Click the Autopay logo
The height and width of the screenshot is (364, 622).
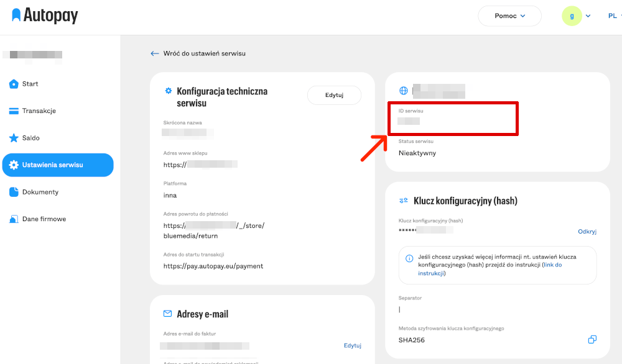[x=45, y=16]
